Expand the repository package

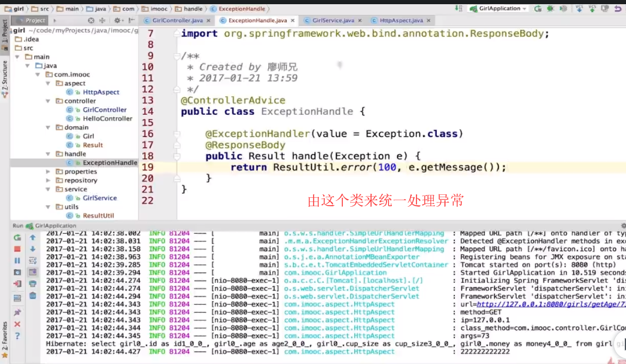click(48, 180)
